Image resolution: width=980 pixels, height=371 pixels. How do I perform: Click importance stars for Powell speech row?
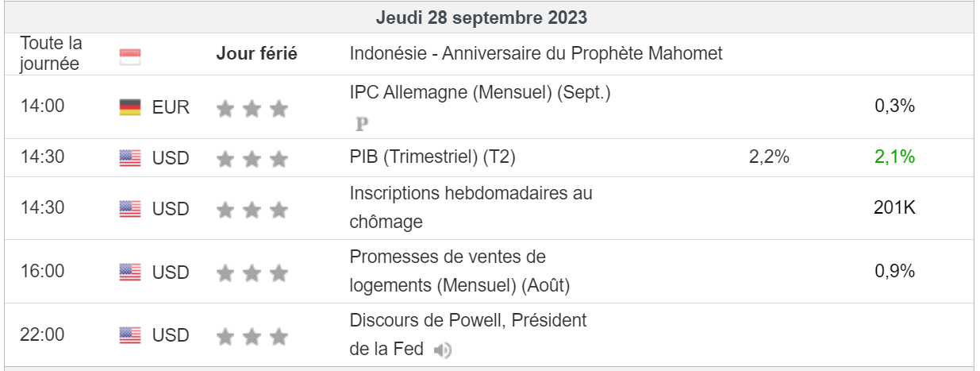tap(252, 337)
